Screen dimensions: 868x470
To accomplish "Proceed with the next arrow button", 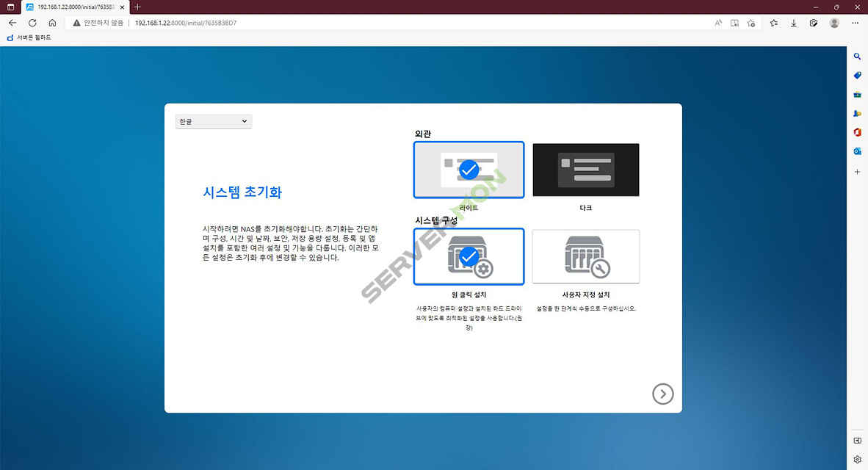I will click(x=662, y=394).
